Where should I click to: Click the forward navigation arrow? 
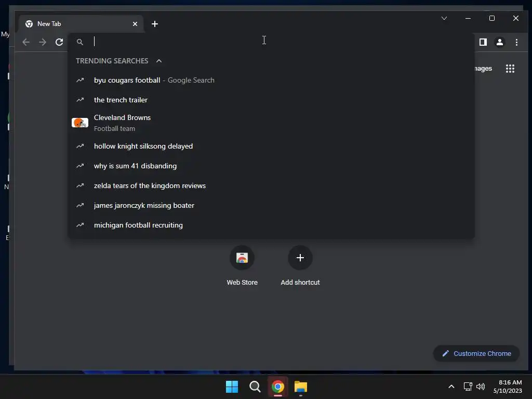[43, 42]
